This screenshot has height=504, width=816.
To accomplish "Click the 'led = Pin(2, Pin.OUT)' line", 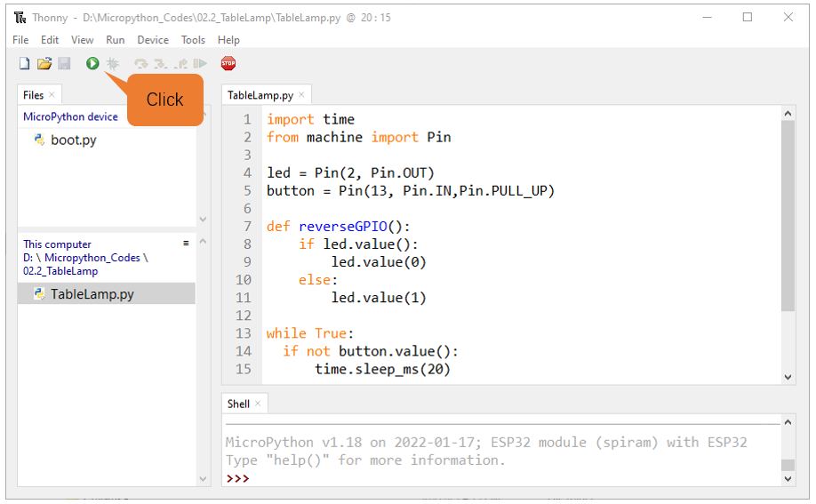I will 350,172.
